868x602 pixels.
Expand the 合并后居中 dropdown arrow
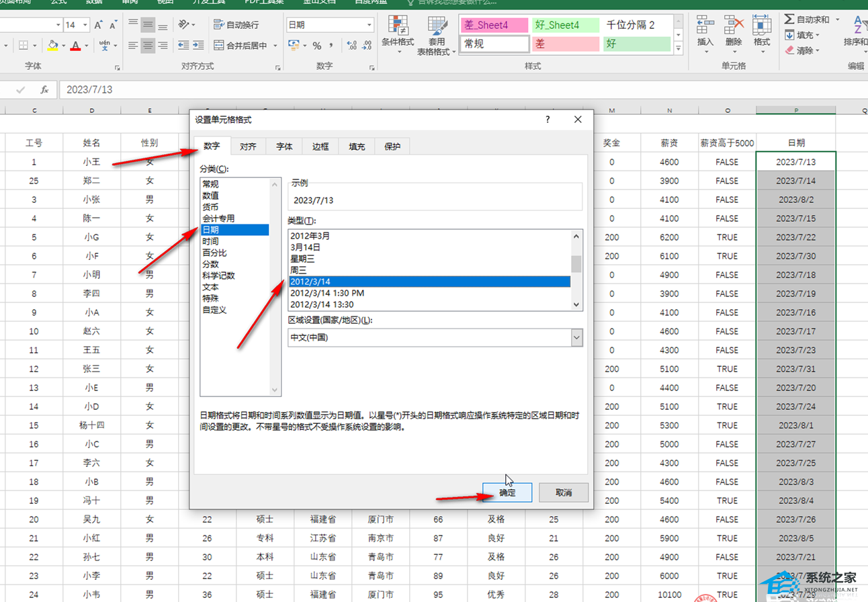pyautogui.click(x=274, y=46)
